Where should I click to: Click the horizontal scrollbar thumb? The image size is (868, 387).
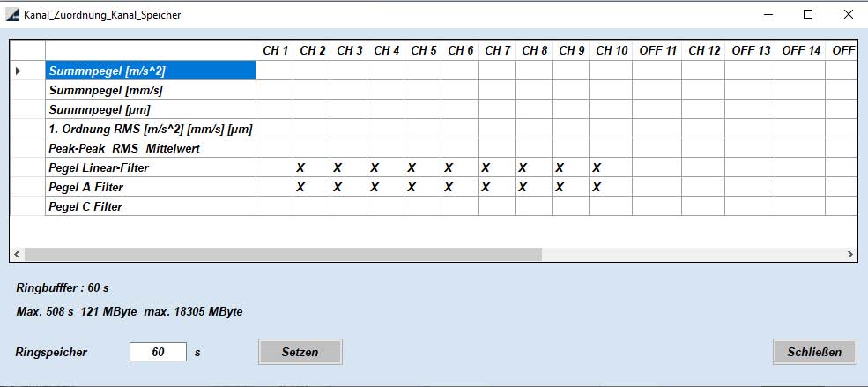point(283,254)
